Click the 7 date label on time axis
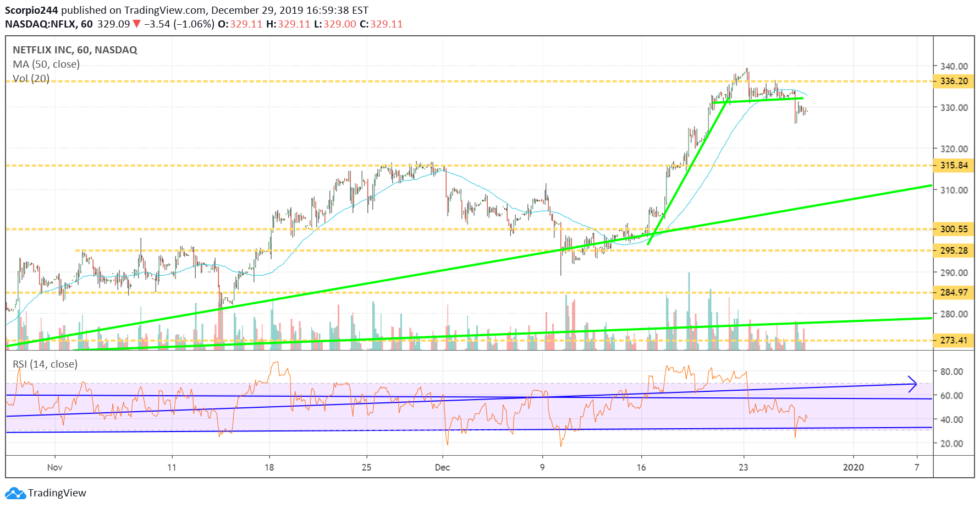The image size is (980, 508). pos(917,468)
